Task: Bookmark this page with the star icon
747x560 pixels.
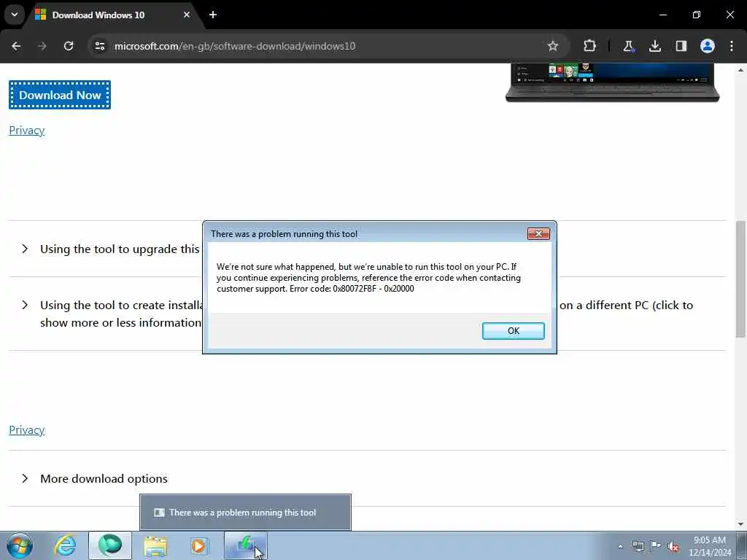Action: pyautogui.click(x=553, y=46)
